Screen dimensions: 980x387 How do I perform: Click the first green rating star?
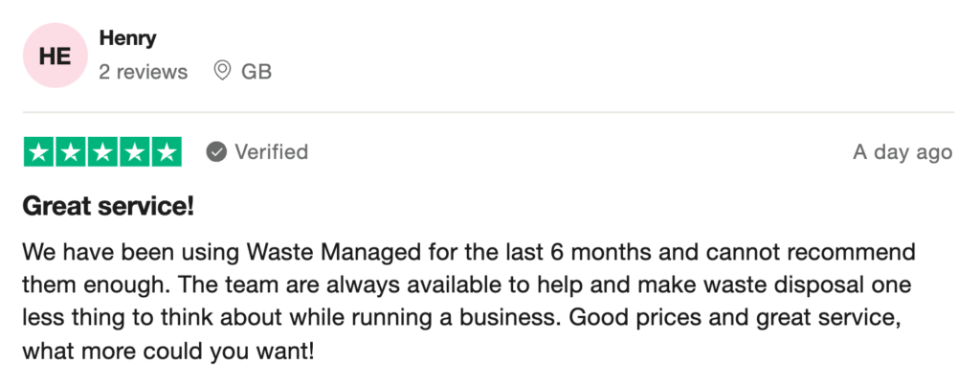pyautogui.click(x=38, y=152)
